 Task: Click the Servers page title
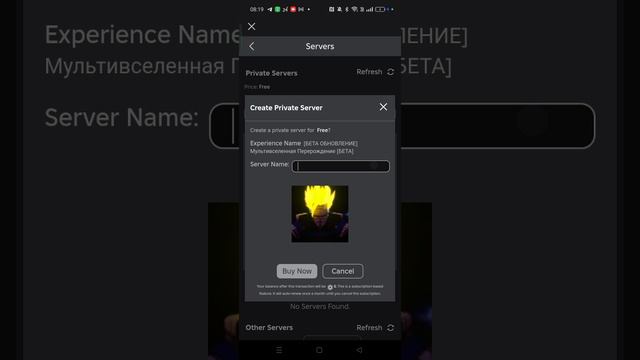pos(320,46)
